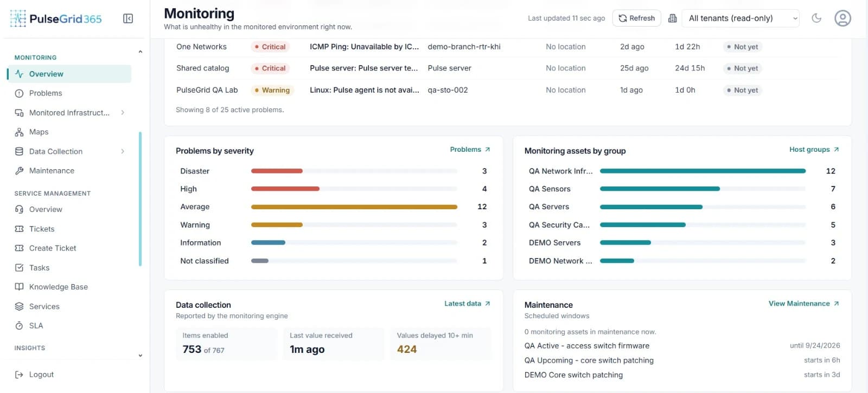Click the Services layers icon

click(19, 306)
